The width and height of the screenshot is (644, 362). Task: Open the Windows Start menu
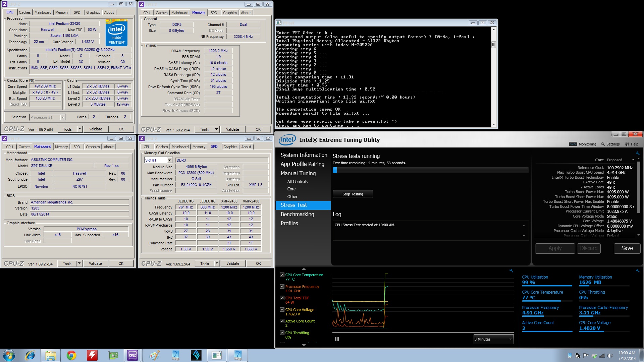click(x=9, y=355)
